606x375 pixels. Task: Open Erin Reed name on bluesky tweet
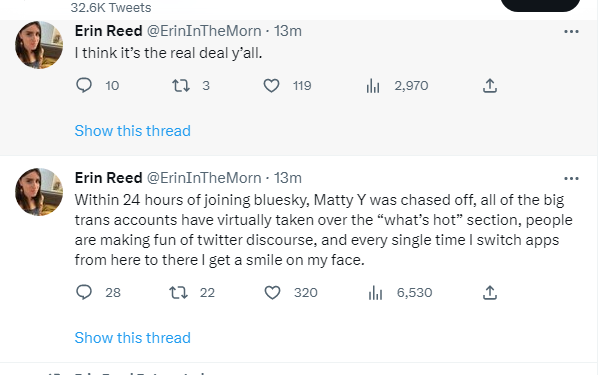pyautogui.click(x=109, y=178)
